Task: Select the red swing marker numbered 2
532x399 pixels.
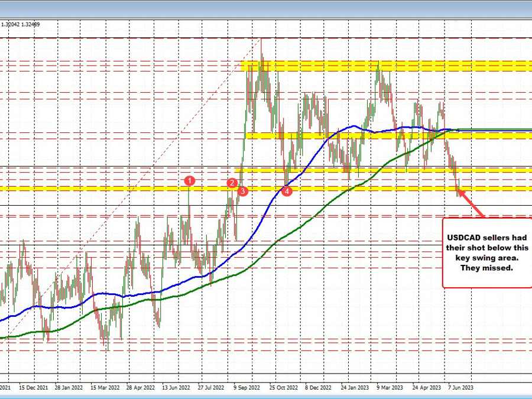Action: [x=232, y=183]
